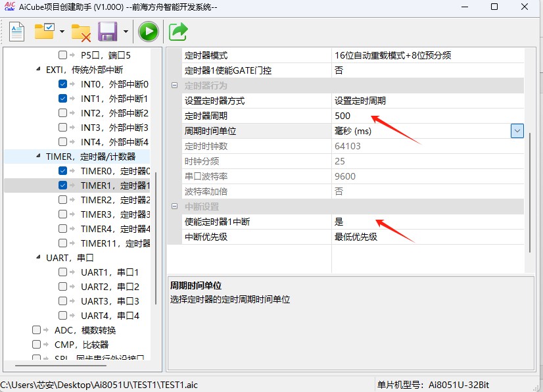The image size is (543, 392).
Task: Collapse the TIMER 定时器/计数器 tree node
Action: coord(38,157)
